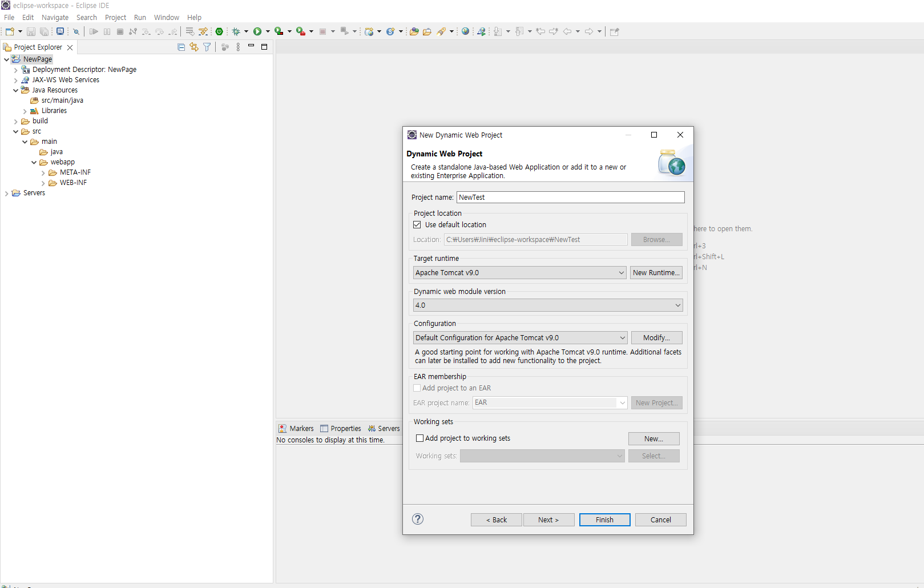Click the Finish button
Screen dimensions: 924x588
604,519
